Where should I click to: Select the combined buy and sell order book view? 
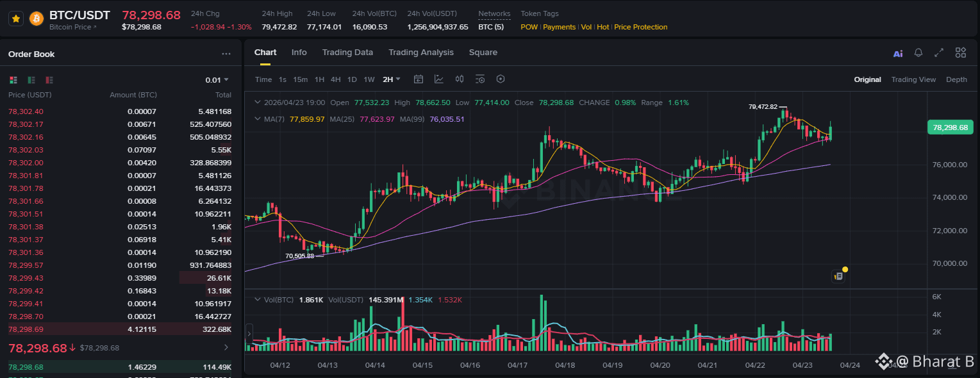[x=13, y=80]
